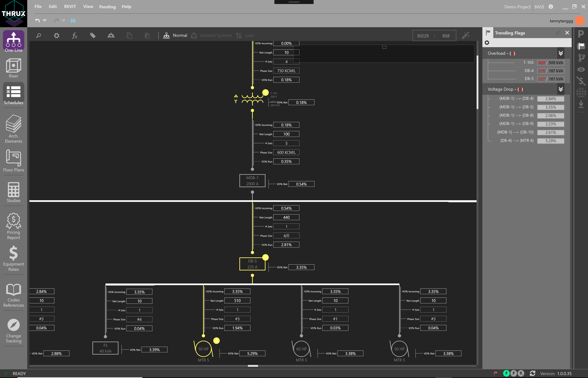
Task: Open the REVIT menu
Action: (70, 7)
